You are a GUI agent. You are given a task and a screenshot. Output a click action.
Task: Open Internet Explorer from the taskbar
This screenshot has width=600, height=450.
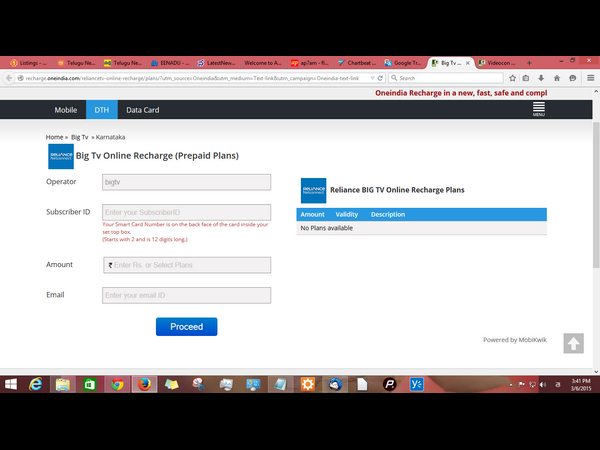(35, 384)
